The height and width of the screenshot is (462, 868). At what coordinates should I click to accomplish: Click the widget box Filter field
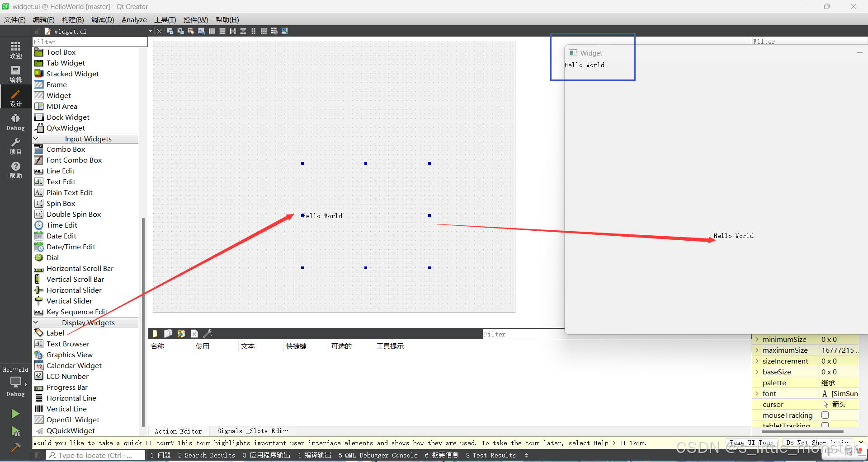tap(90, 42)
